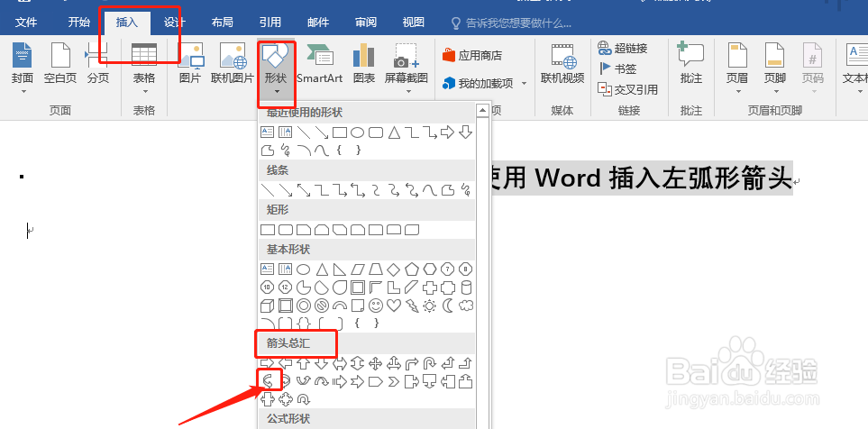Pick the donut ring shape
The image size is (868, 429).
tap(304, 305)
